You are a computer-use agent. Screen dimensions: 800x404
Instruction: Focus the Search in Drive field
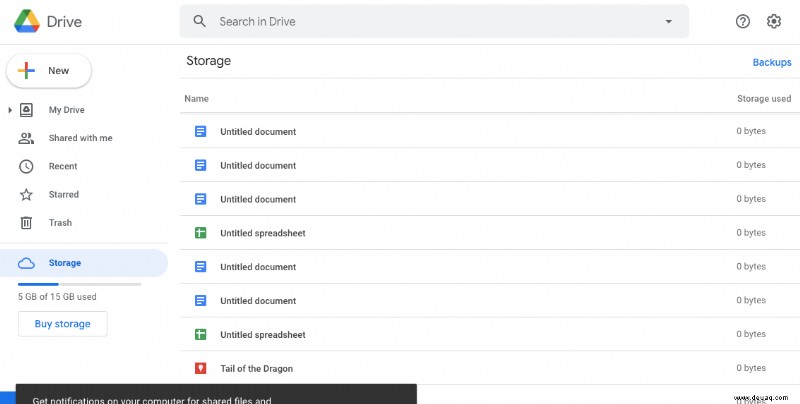point(434,21)
